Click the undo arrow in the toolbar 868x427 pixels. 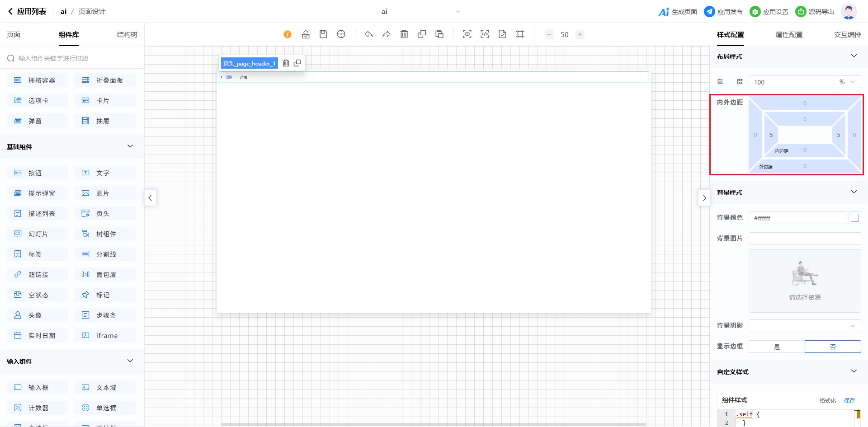tap(369, 34)
